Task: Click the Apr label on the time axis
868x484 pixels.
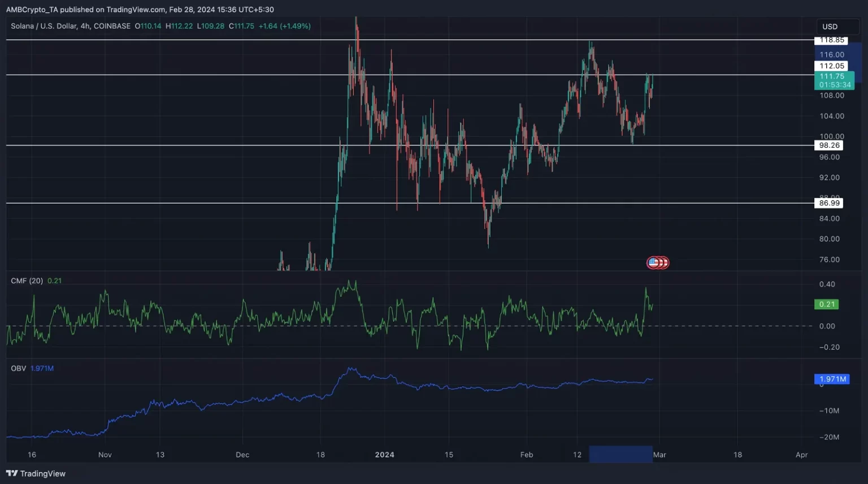Action: click(x=801, y=455)
